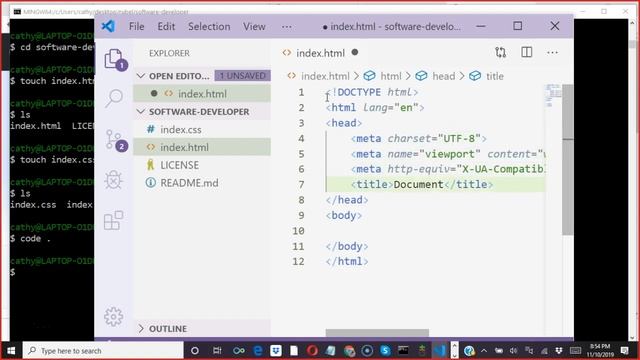
Task: Click the index.html breadcrumb
Action: coord(325,76)
